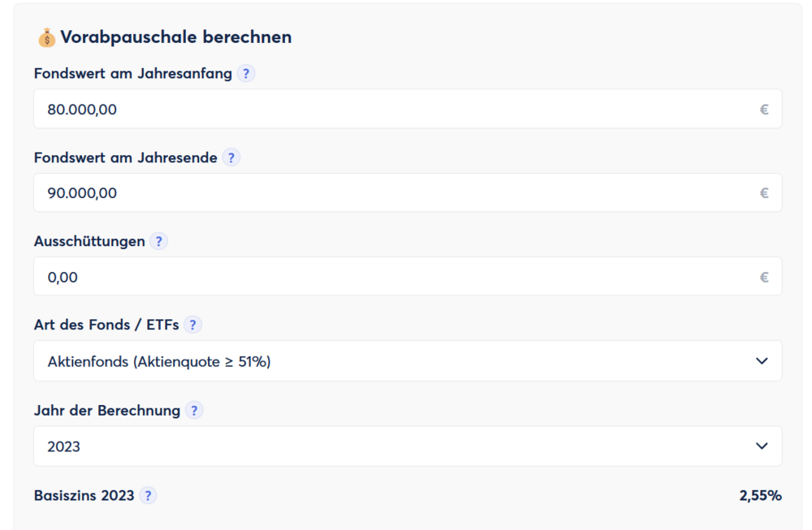Click the 2,55% Basiszins value
This screenshot has width=812, height=530.
(760, 496)
